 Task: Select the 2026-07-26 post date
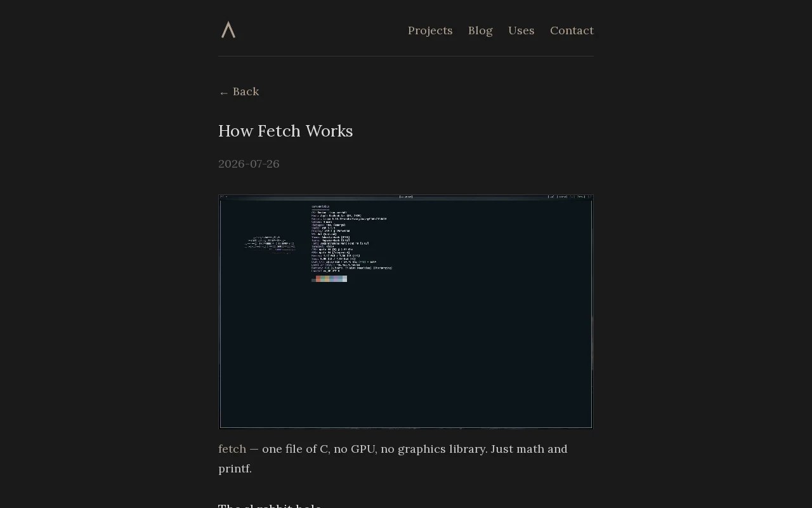click(249, 164)
